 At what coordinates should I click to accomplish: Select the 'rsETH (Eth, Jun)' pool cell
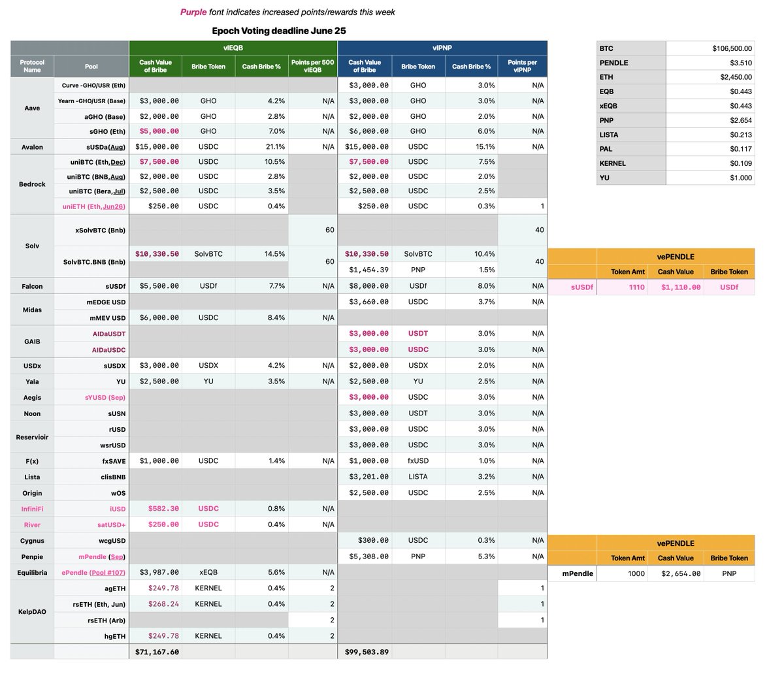tap(91, 604)
